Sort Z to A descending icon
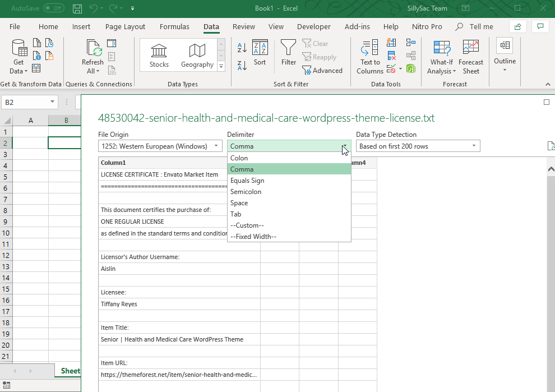 242,66
